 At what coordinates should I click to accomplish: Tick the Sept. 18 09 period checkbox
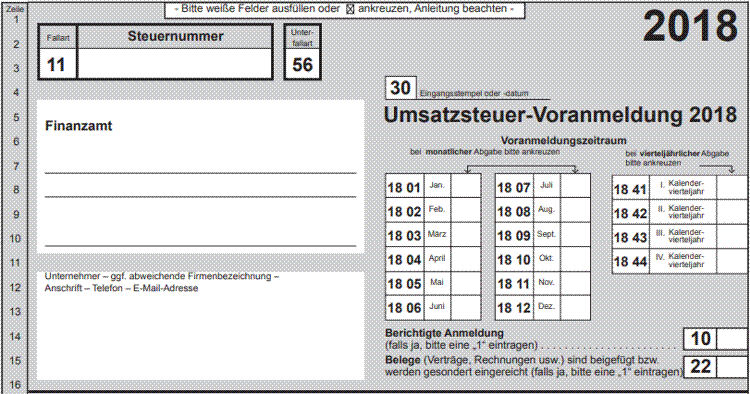pyautogui.click(x=575, y=235)
